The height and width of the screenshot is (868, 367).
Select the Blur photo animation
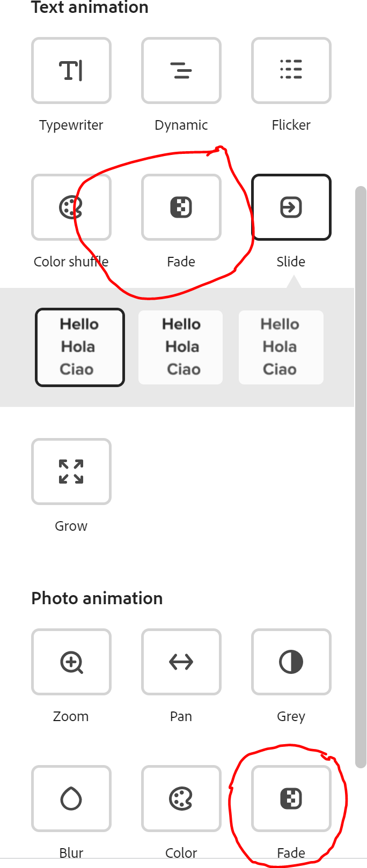point(71,799)
